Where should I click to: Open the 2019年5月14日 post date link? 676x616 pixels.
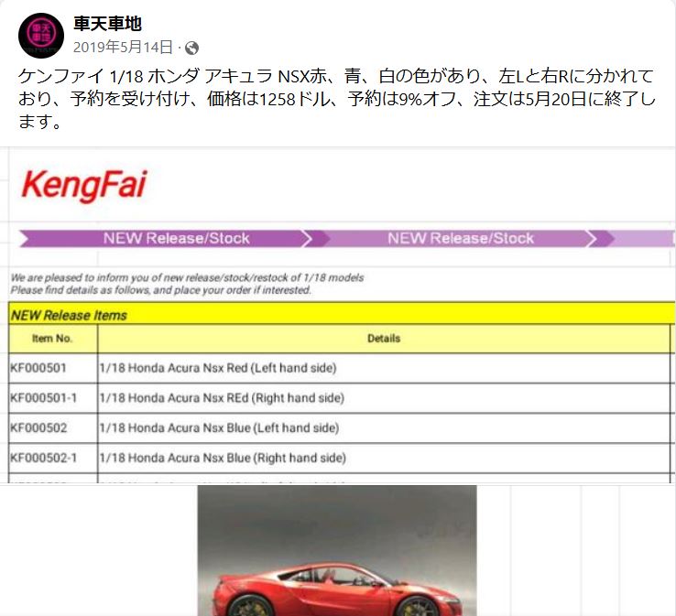[123, 48]
